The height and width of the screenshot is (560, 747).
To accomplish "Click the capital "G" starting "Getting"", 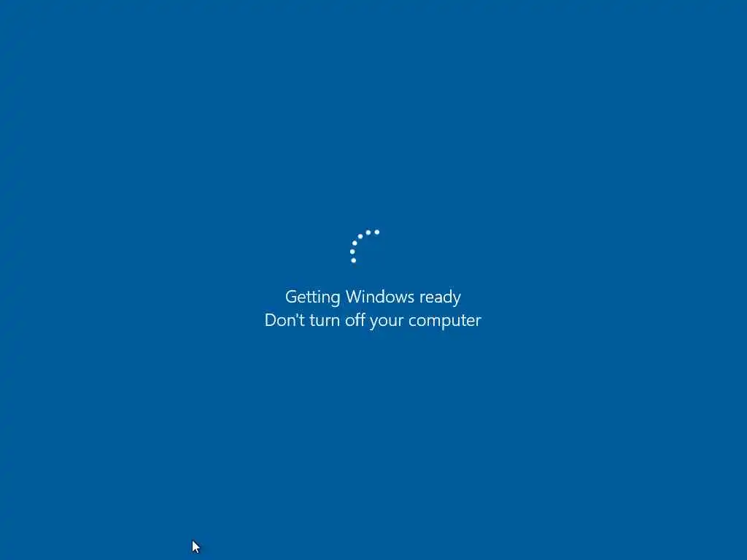I will pyautogui.click(x=290, y=297).
